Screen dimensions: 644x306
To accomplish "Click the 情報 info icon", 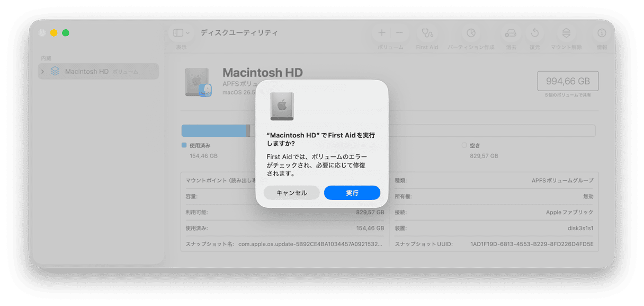I will [602, 33].
